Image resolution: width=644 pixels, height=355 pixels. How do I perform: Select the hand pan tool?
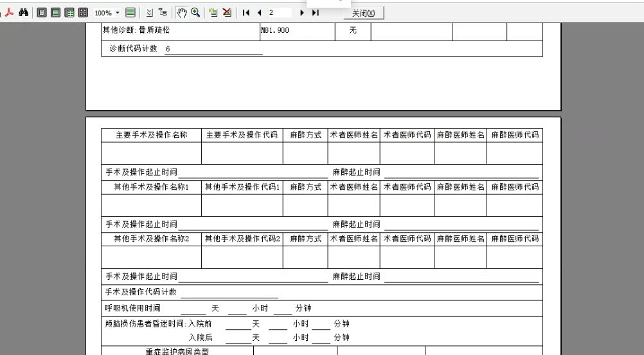tap(181, 13)
